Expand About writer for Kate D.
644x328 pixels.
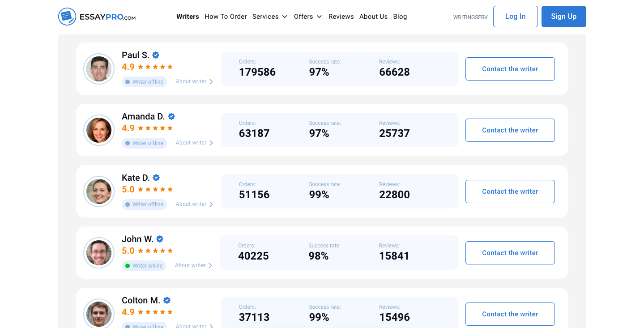[x=194, y=204]
